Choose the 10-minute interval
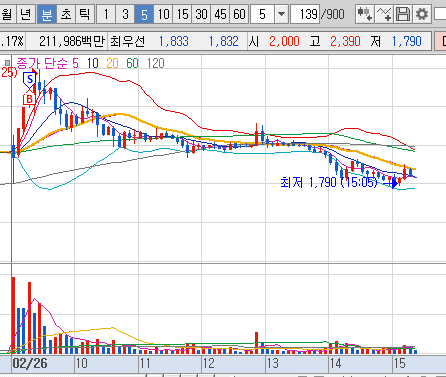The height and width of the screenshot is (377, 446). coord(163,14)
